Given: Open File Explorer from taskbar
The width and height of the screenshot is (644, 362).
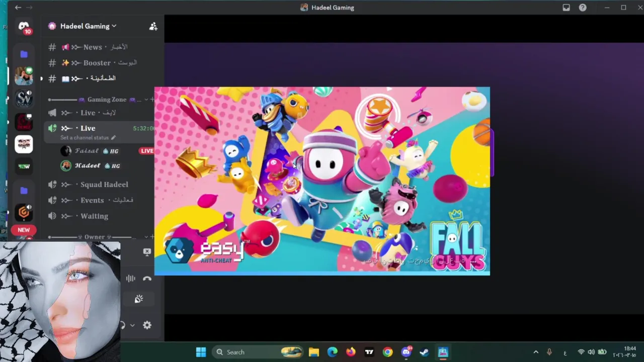Looking at the screenshot, I should pos(314,352).
